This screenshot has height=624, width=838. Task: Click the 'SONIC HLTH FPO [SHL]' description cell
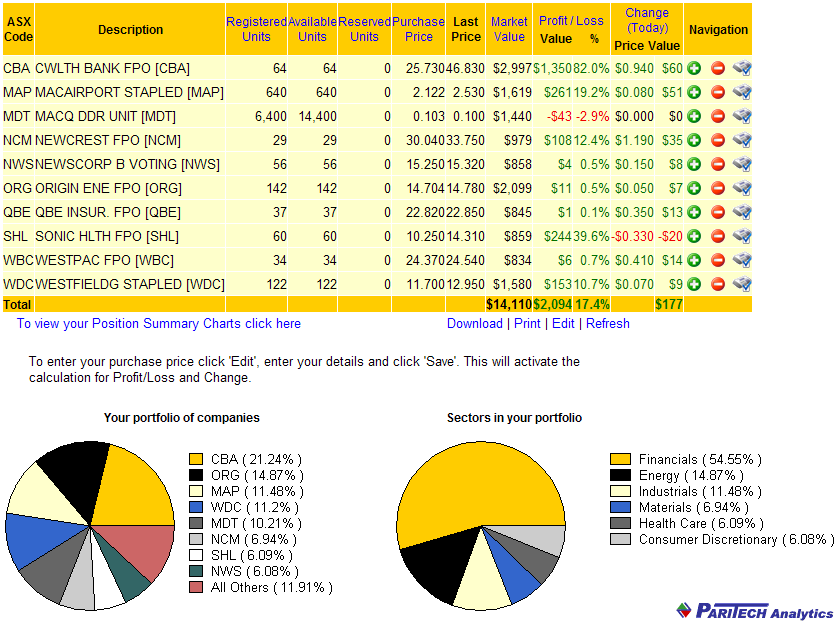tap(130, 236)
